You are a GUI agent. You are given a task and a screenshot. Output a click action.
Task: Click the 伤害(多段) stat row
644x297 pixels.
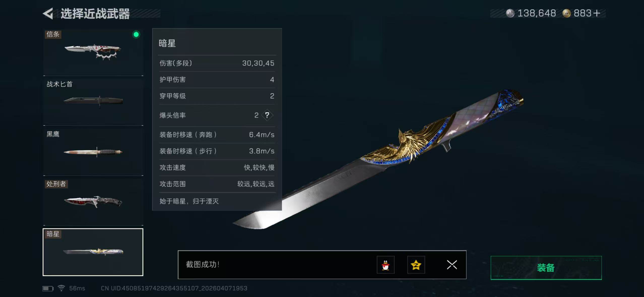point(217,63)
